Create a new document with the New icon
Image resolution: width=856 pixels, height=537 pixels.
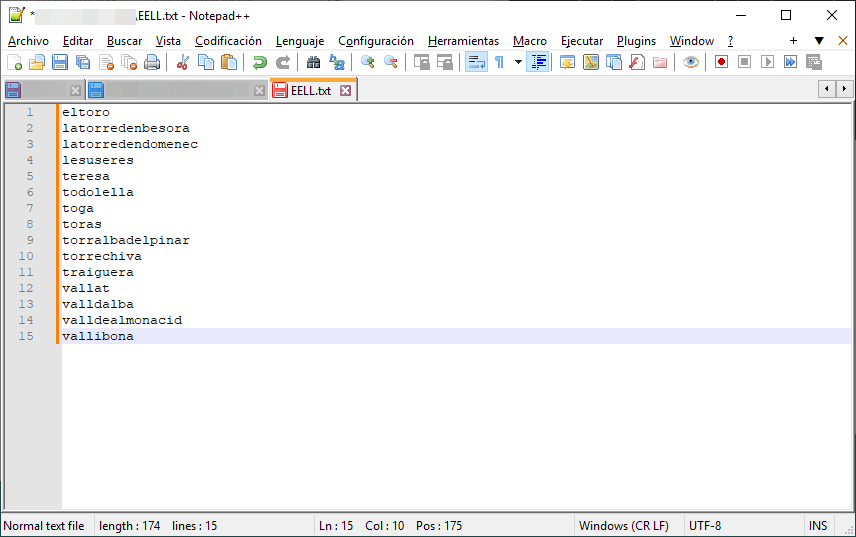point(14,62)
